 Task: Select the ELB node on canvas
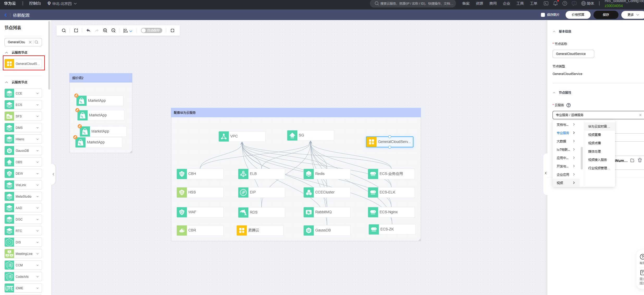[262, 174]
